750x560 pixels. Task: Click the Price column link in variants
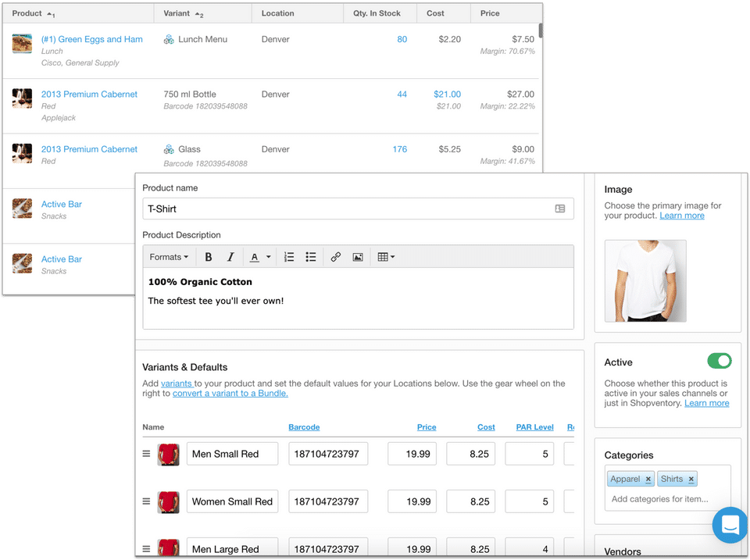pos(427,427)
